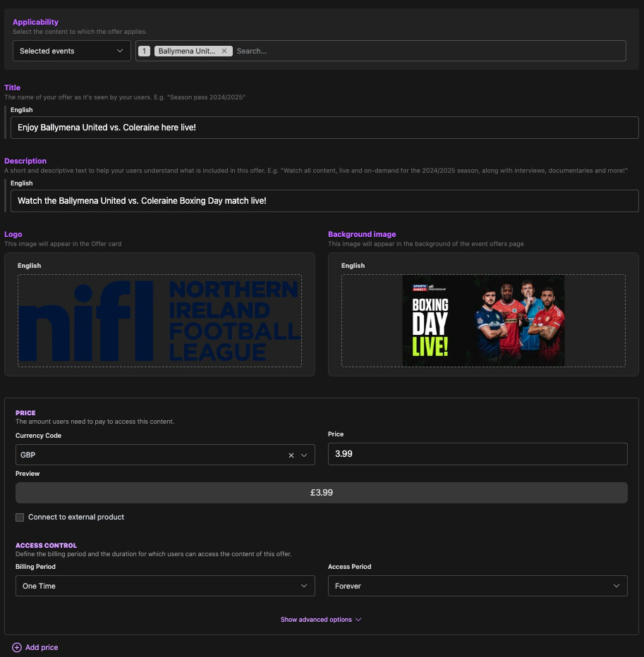The width and height of the screenshot is (644, 657).
Task: Click the Add price plus icon
Action: point(17,647)
